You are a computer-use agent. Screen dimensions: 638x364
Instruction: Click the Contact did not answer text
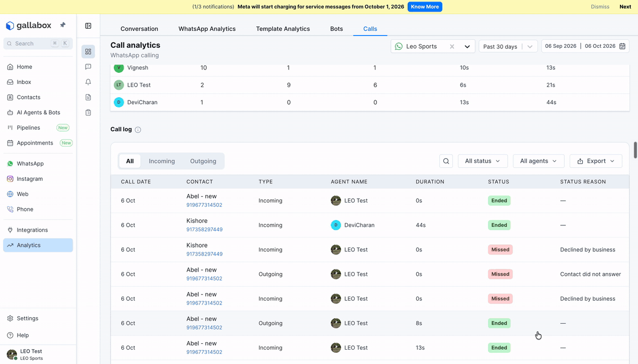[x=591, y=274]
